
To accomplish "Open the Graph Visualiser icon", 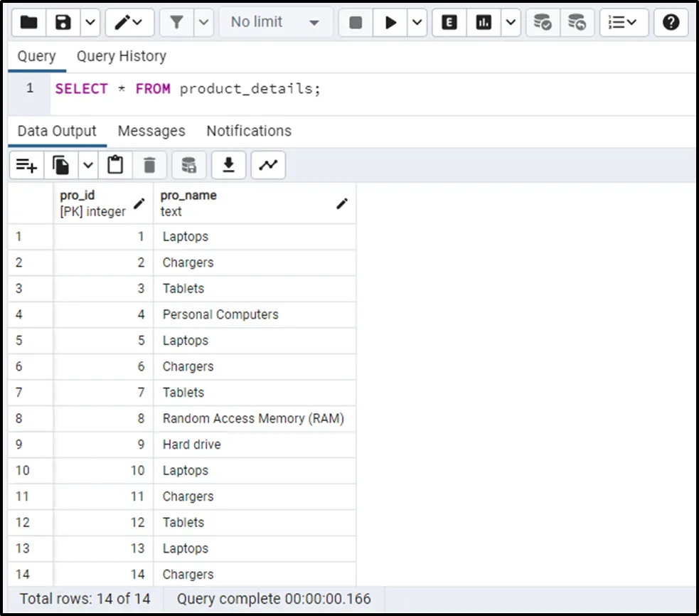I will point(268,166).
